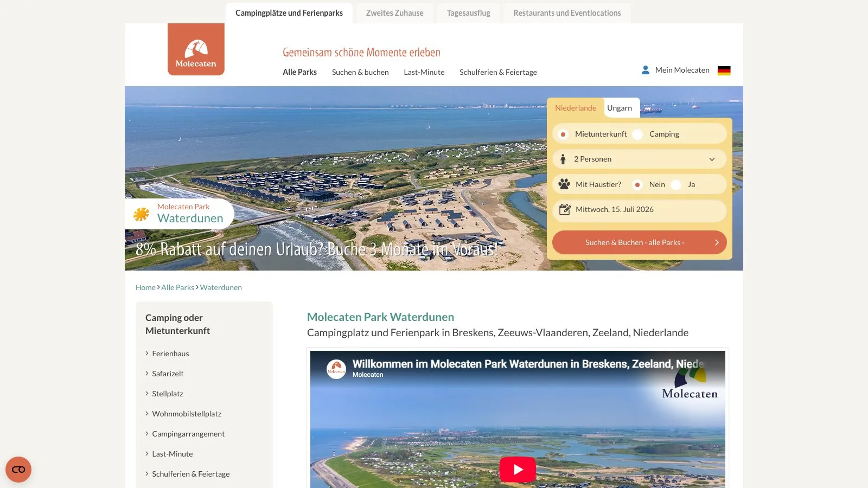Click the Molecaten Park Waterdunen label badge
This screenshot has width=868, height=488.
click(x=180, y=214)
